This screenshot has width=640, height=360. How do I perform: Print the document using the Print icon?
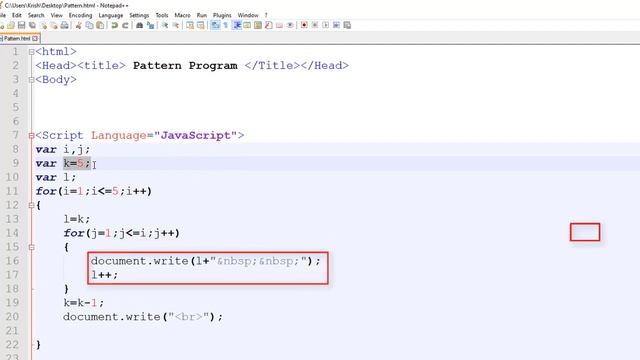point(64,25)
